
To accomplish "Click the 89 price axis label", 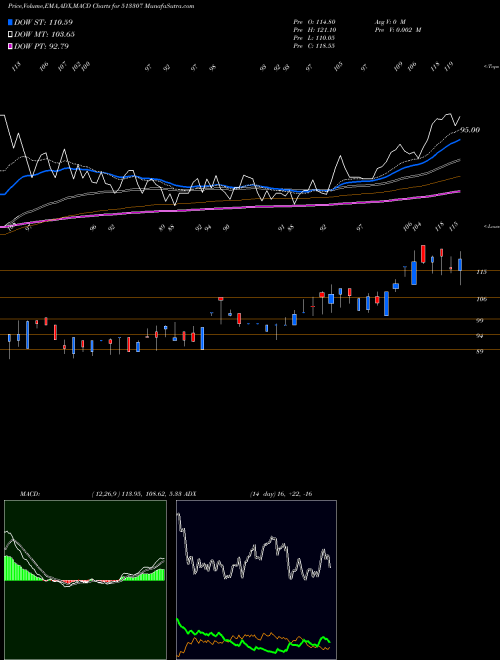I will [x=480, y=351].
